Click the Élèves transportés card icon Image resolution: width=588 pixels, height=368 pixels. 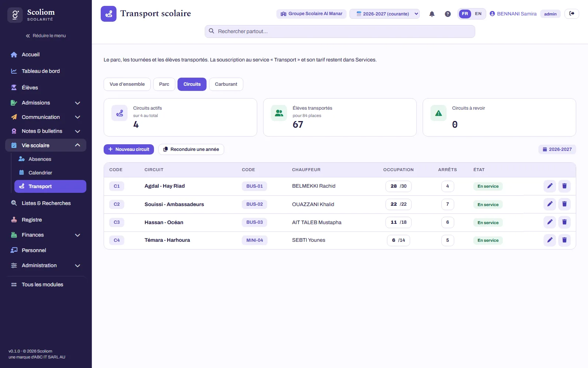point(279,113)
